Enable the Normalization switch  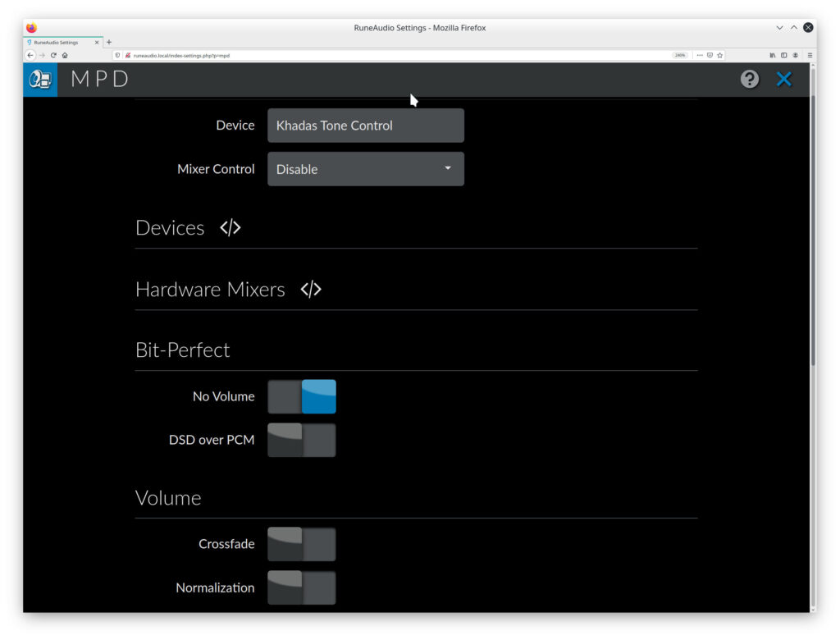[302, 588]
